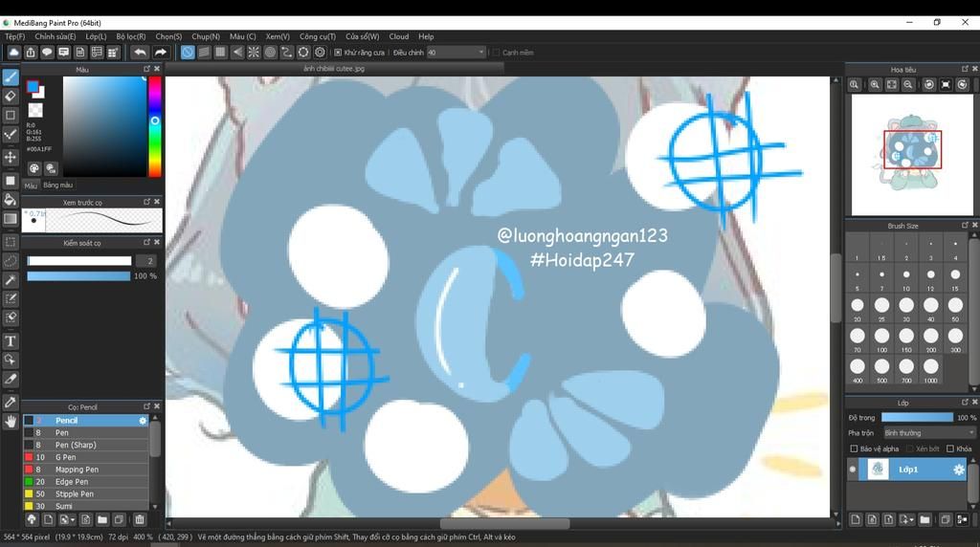Screen dimensions: 980x547
Task: Open the add brush dropdown at brush panel bottom
Action: pyautogui.click(x=73, y=519)
